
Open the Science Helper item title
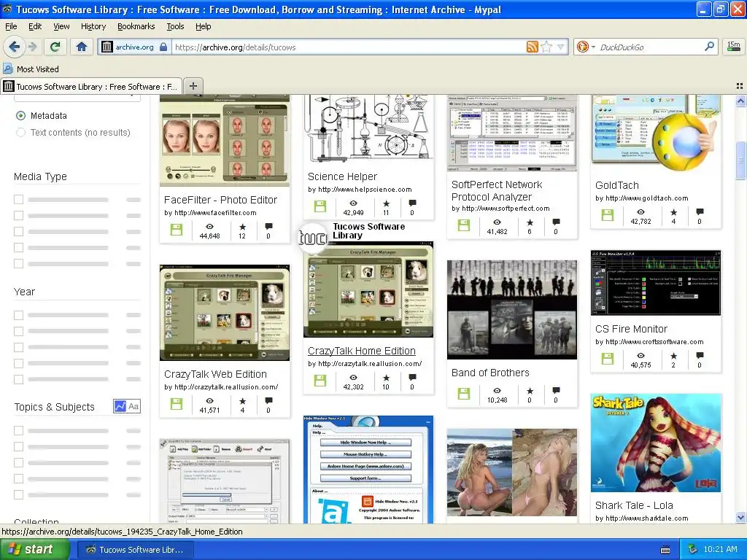coord(342,176)
